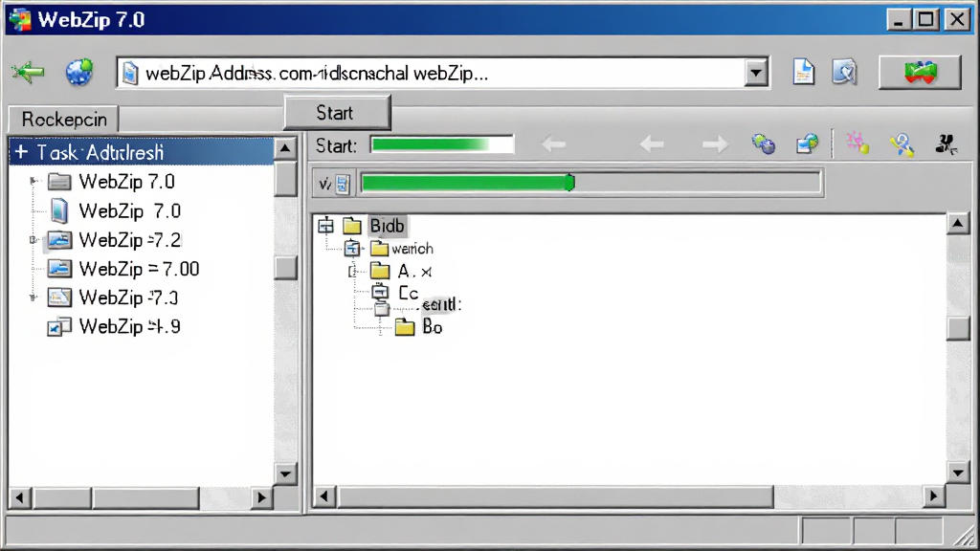The width and height of the screenshot is (980, 551).
Task: Select the werich folder
Action: (412, 249)
